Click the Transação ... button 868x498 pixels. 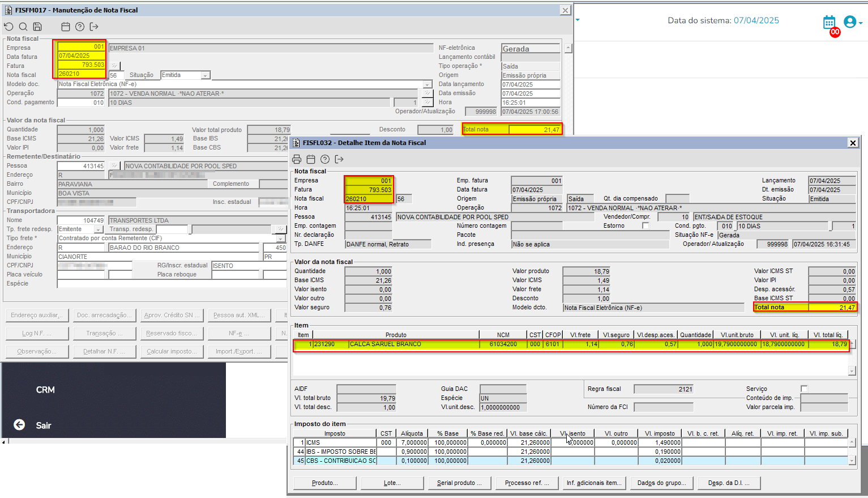coord(105,333)
